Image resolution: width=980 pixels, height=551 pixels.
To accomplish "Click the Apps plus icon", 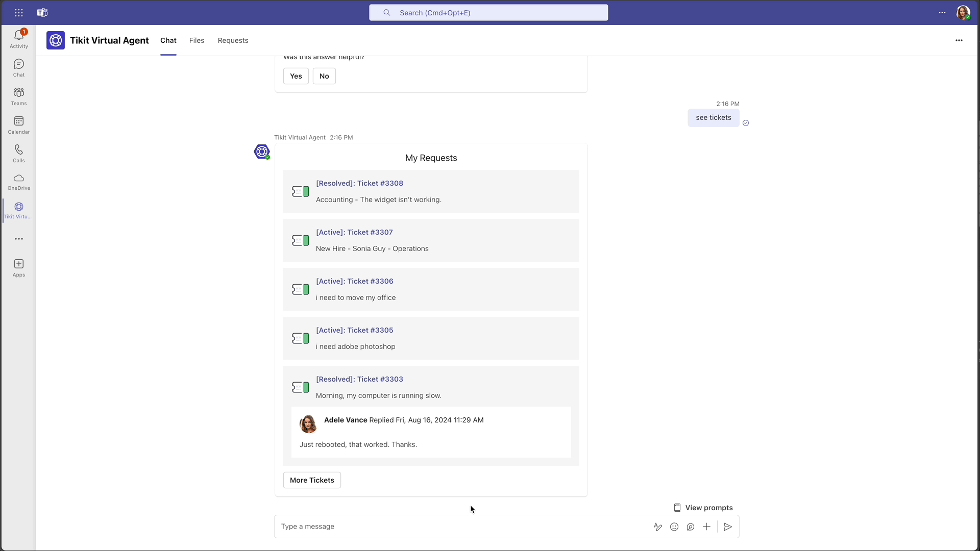I will [x=19, y=264].
